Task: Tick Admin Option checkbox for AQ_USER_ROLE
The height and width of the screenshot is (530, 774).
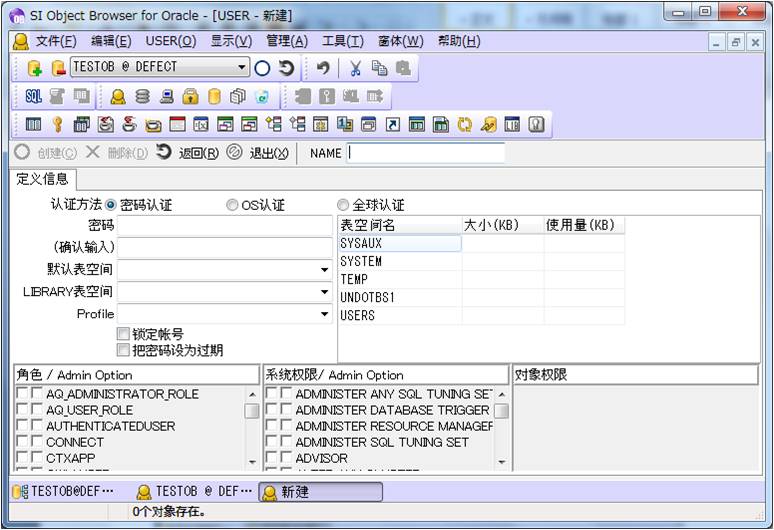Action: pos(37,409)
